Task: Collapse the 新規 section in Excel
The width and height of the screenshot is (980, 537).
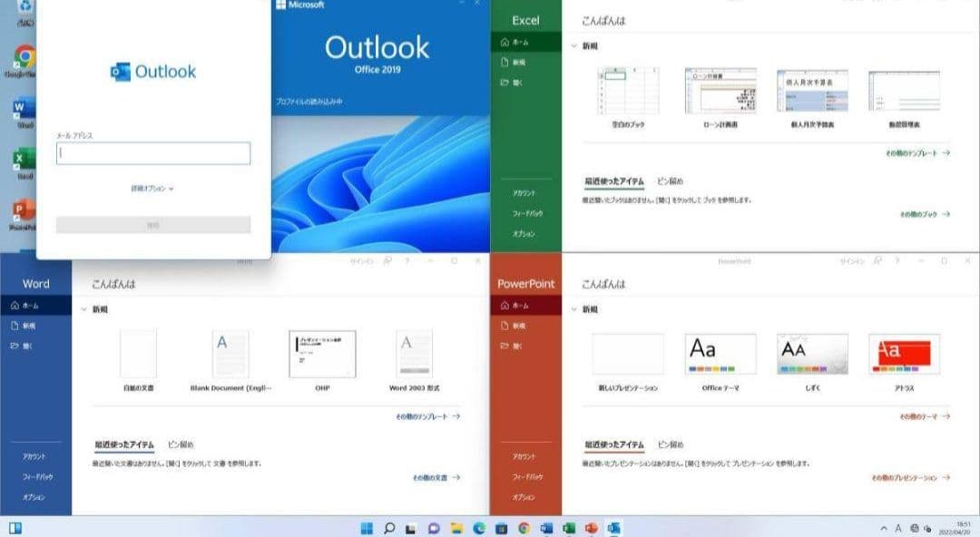Action: pyautogui.click(x=574, y=43)
